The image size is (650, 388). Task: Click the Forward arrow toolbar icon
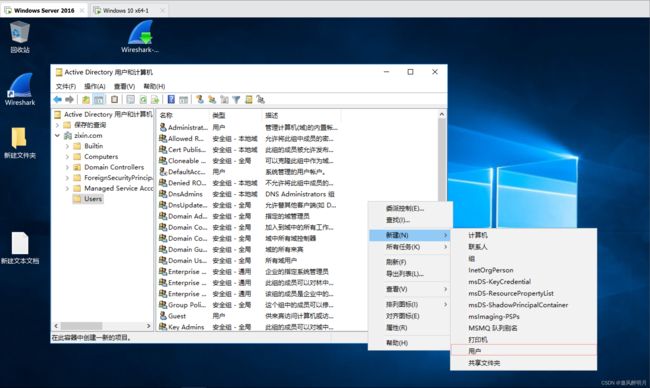pos(70,99)
